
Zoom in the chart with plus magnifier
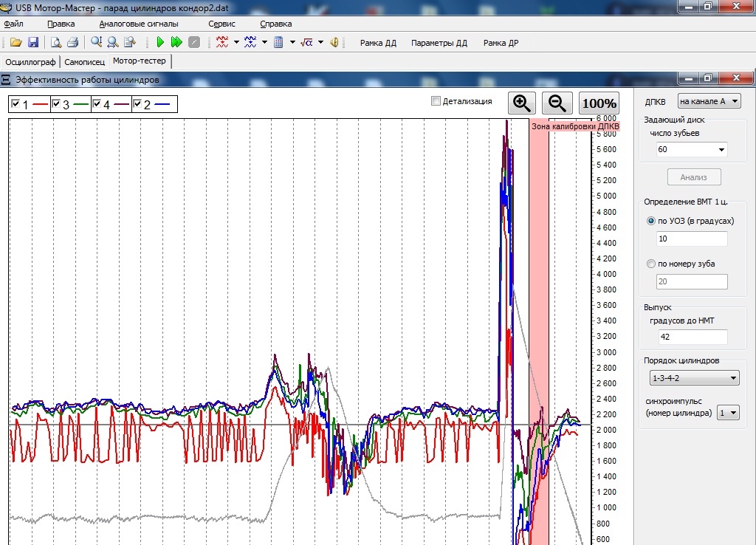[522, 103]
